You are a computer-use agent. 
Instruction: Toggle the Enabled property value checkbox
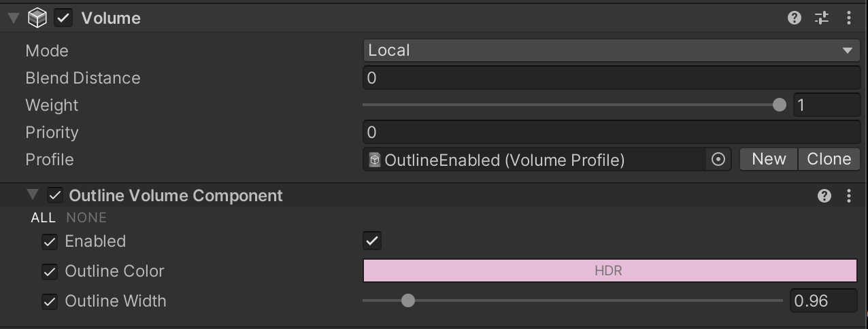(x=372, y=241)
